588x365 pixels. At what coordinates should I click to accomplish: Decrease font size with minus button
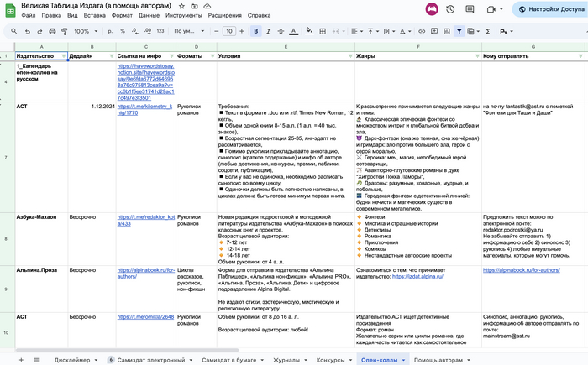[217, 32]
